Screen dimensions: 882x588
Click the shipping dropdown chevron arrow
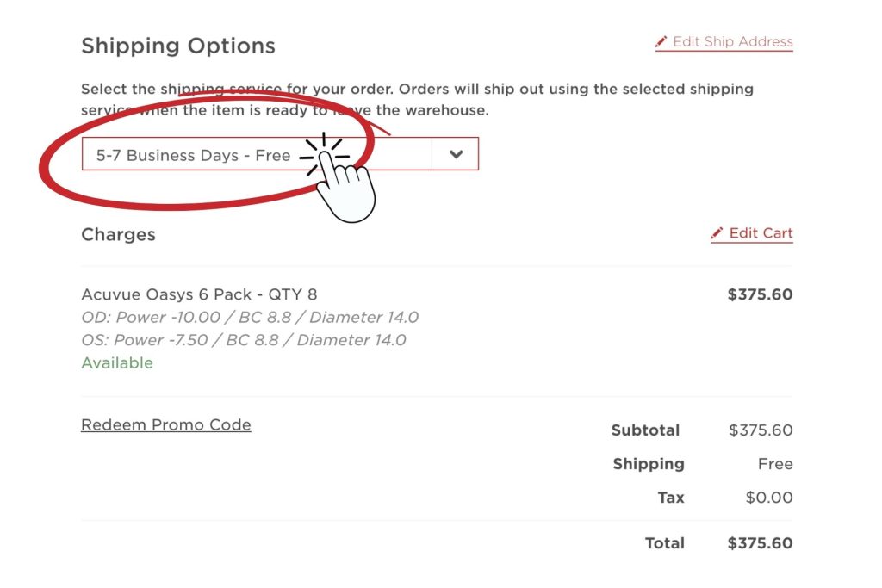pos(456,154)
